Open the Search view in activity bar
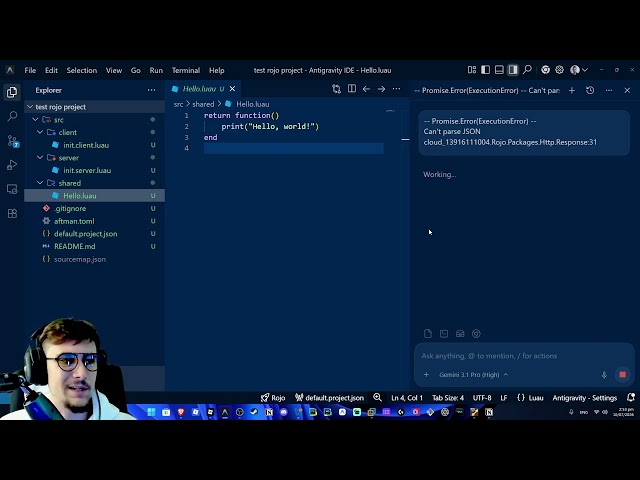This screenshot has width=640, height=480. [x=12, y=117]
